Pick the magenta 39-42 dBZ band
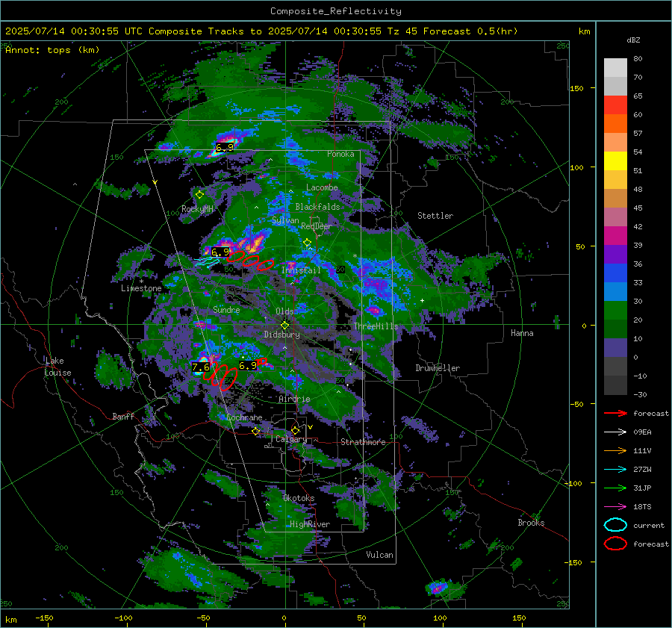Viewport: 672px width, 628px height. point(615,236)
